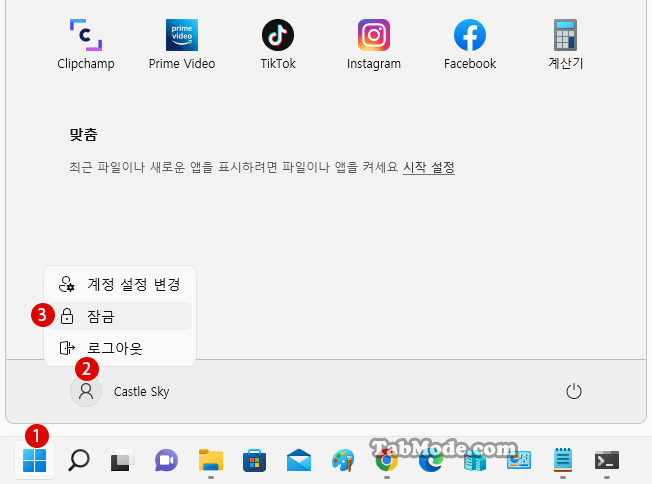Open the TikTok pinned app
This screenshot has width=652, height=484.
pos(278,44)
